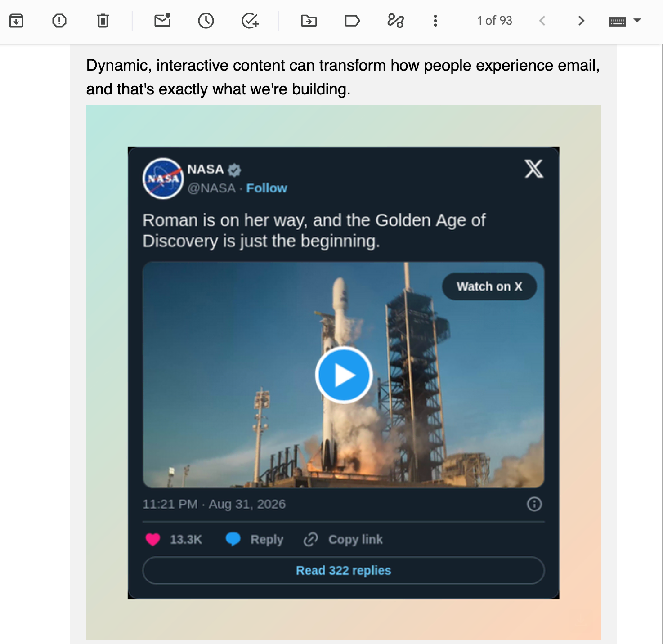The width and height of the screenshot is (663, 644).
Task: Like the tweet with heart icon
Action: [x=153, y=539]
